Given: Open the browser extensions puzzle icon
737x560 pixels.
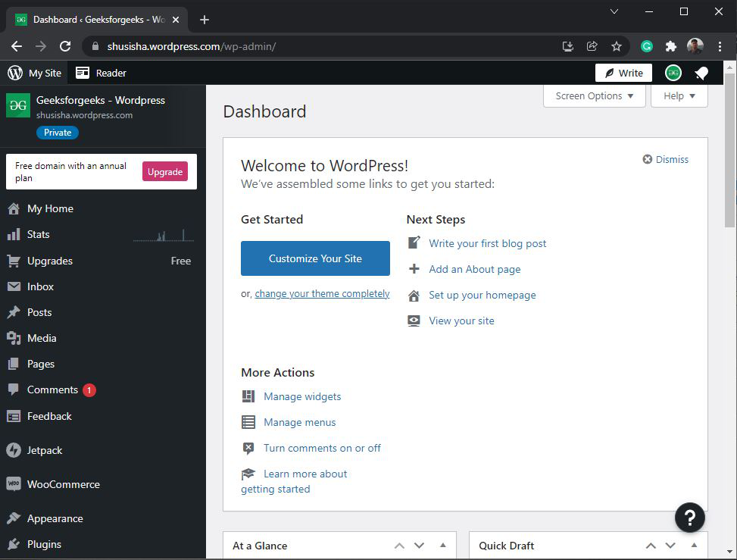Looking at the screenshot, I should point(671,46).
